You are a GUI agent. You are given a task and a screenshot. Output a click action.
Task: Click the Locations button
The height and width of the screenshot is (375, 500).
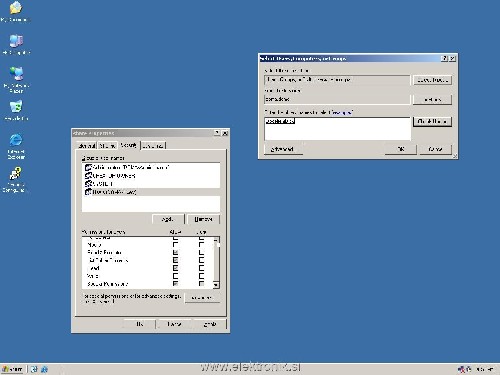(x=432, y=99)
